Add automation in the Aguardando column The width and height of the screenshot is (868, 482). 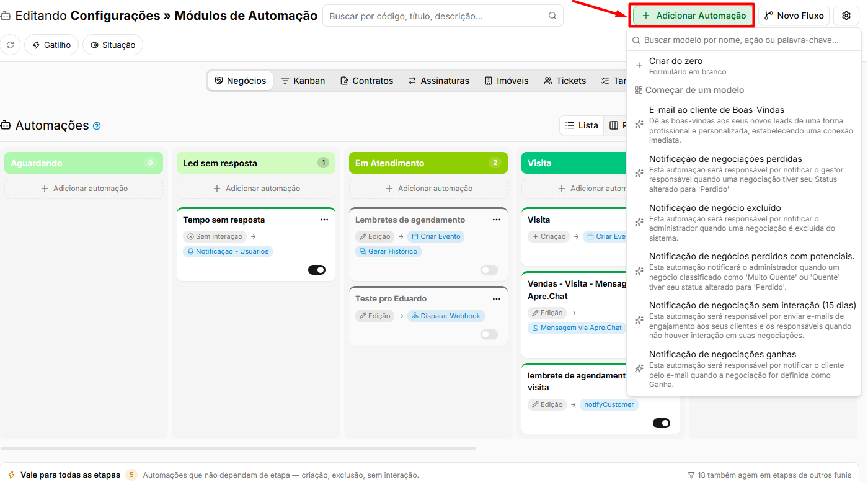pyautogui.click(x=84, y=189)
